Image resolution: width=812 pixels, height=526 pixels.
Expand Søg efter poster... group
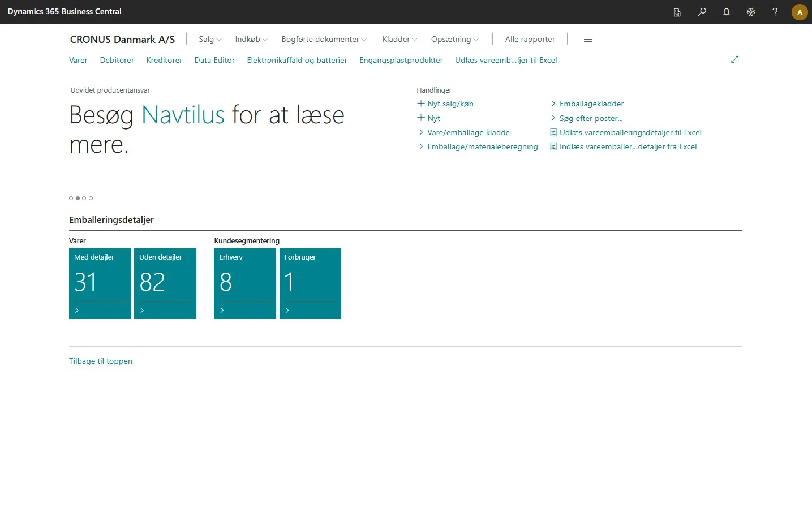pyautogui.click(x=586, y=118)
